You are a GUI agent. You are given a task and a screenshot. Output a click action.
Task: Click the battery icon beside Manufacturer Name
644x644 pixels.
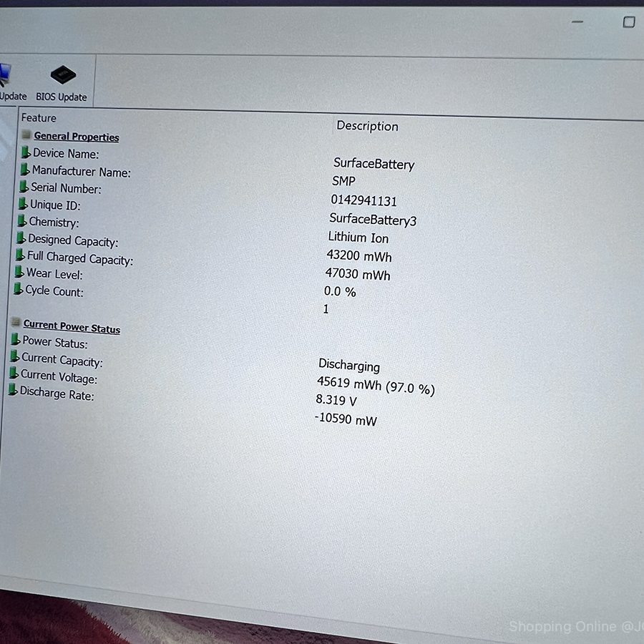tap(25, 169)
